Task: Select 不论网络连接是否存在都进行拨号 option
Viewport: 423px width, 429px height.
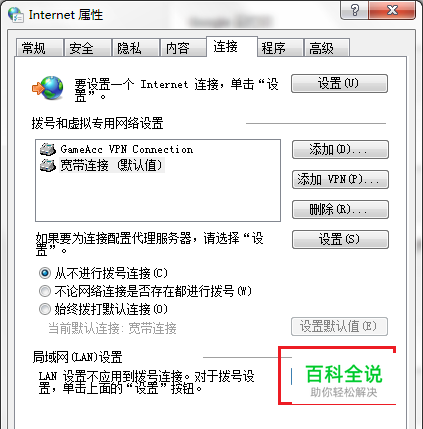Action: coord(45,291)
